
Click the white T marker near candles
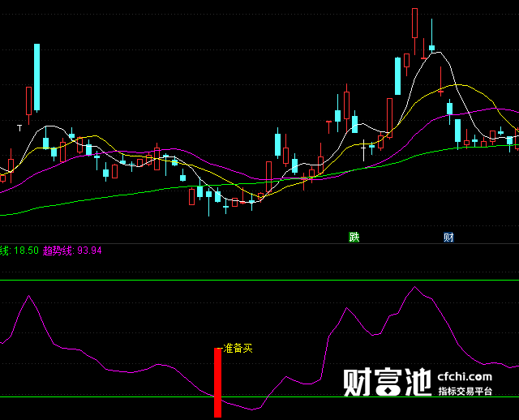pos(19,128)
